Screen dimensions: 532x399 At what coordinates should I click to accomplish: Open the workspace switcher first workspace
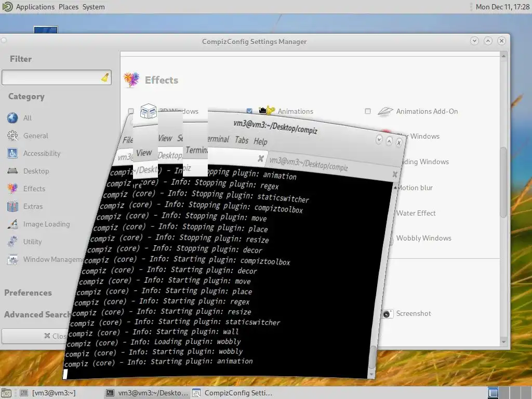point(493,393)
